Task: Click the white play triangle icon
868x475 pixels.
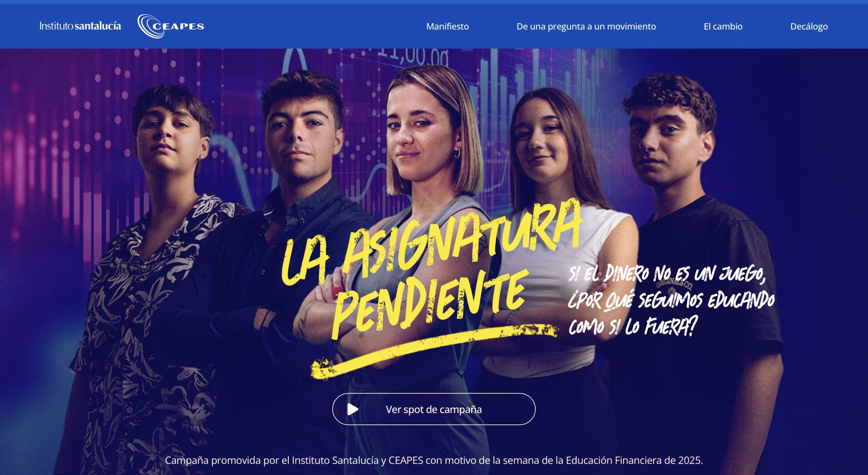Action: [x=353, y=409]
